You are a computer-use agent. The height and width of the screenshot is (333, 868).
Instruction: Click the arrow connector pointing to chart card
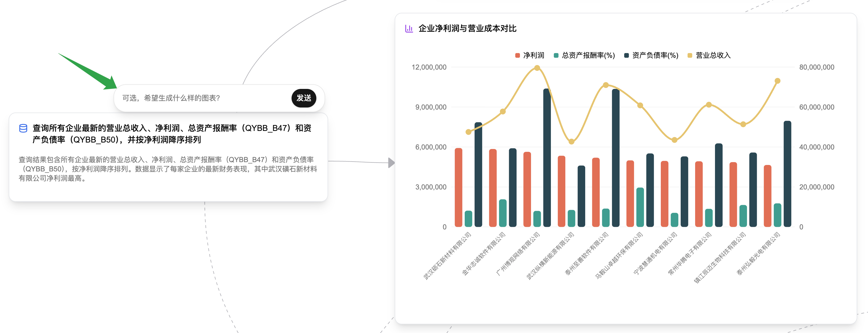click(x=391, y=163)
